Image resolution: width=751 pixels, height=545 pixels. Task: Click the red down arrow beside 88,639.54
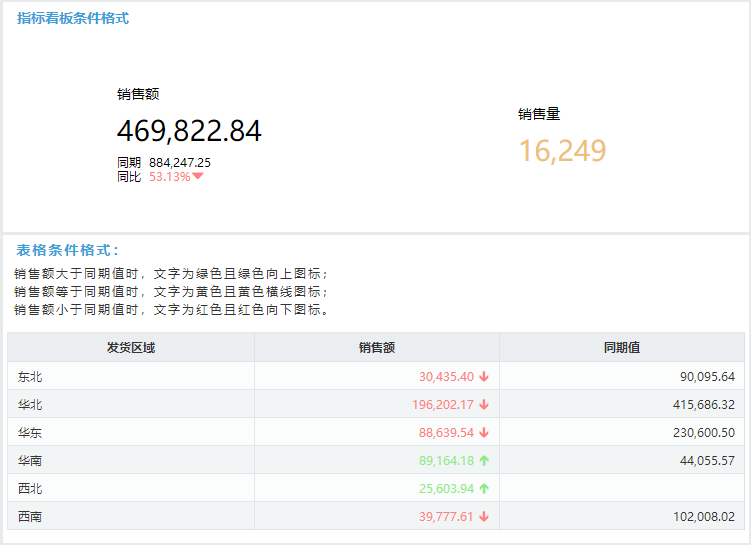tap(484, 432)
